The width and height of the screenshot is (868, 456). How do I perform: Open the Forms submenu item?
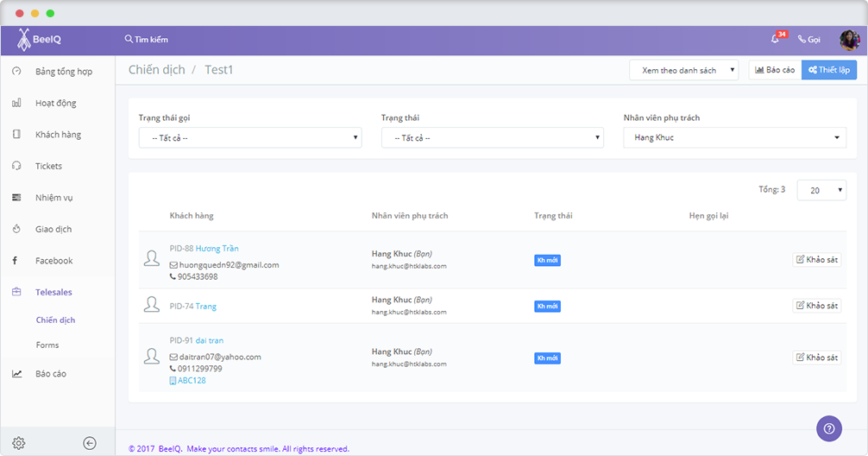pyautogui.click(x=47, y=345)
